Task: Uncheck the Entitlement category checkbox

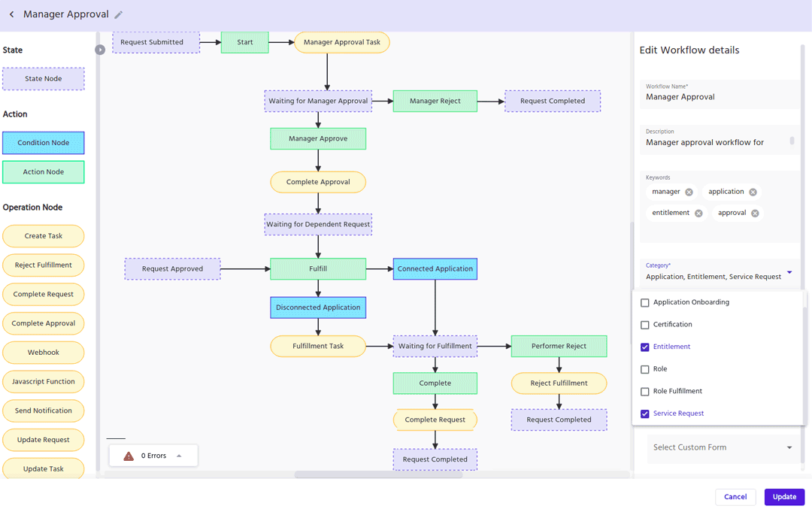Action: tap(644, 347)
